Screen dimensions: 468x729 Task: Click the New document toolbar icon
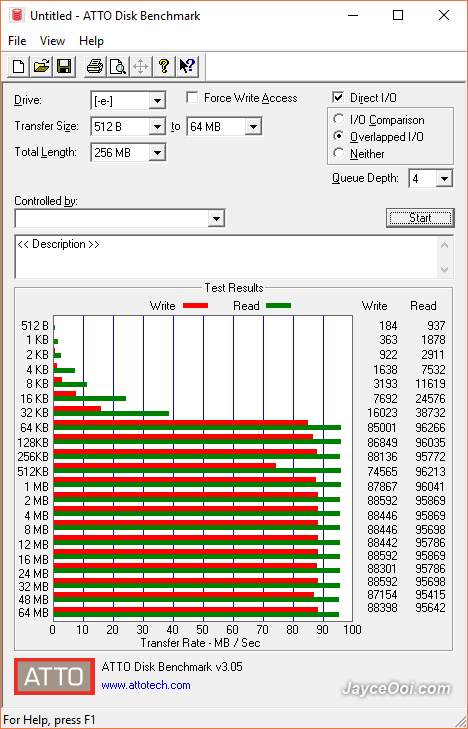point(19,66)
